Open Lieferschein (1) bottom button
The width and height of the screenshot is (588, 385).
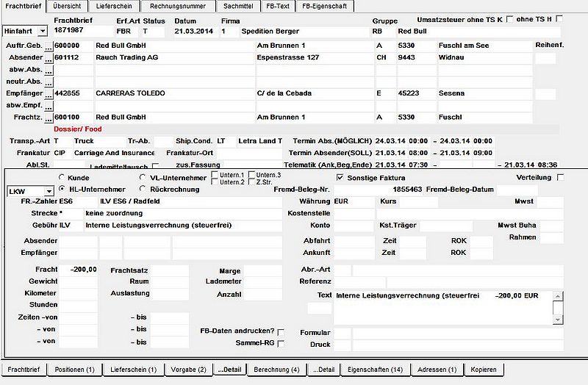tap(134, 370)
